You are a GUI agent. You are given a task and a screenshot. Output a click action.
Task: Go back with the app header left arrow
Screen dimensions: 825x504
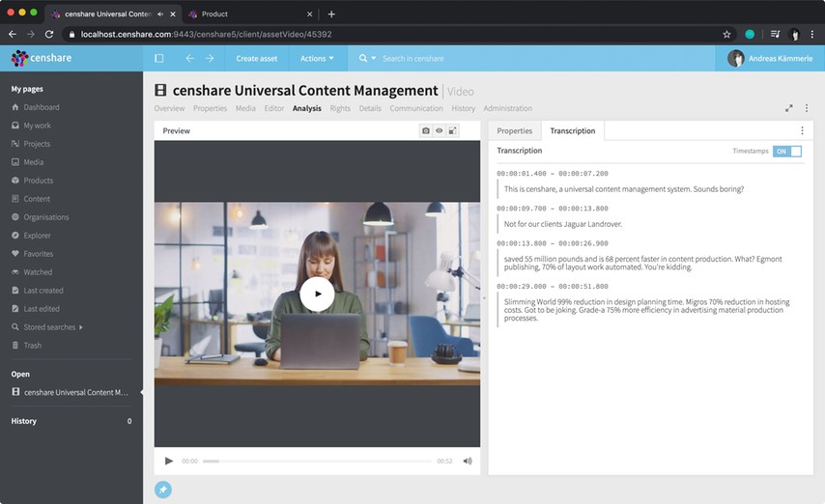(x=189, y=58)
